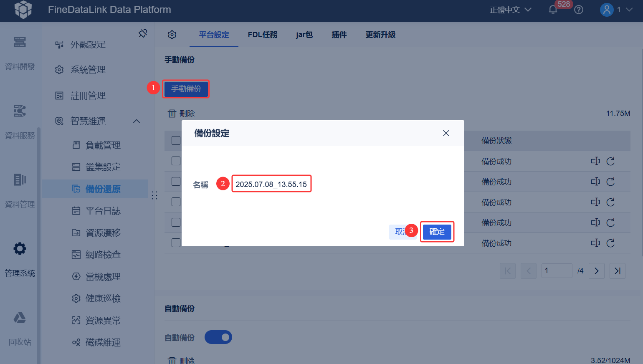Open the 資料服務 module icon

pyautogui.click(x=20, y=111)
